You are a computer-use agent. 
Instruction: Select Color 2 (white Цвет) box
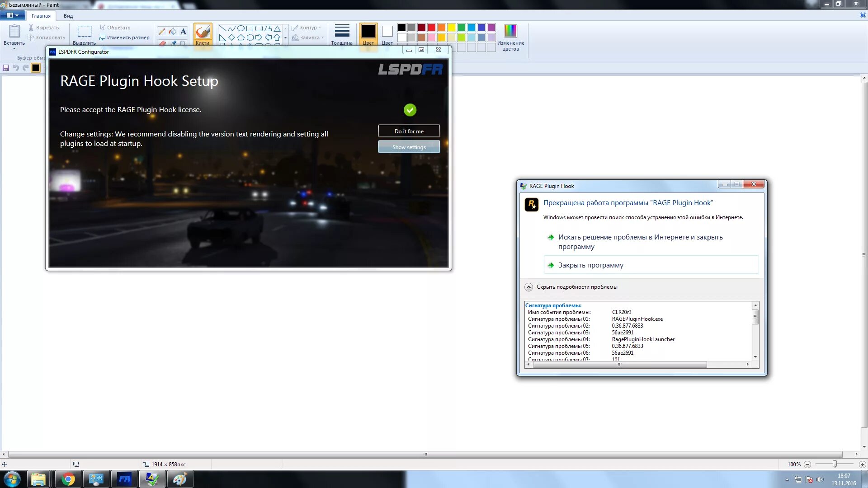[387, 35]
